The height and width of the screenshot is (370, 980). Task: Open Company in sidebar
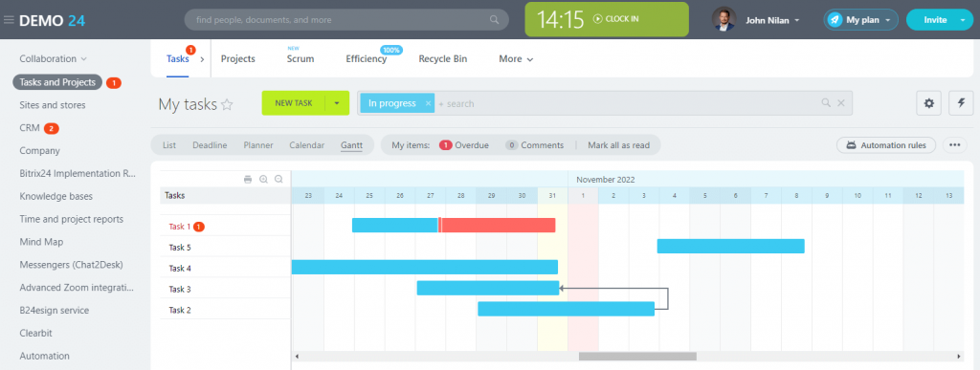39,150
